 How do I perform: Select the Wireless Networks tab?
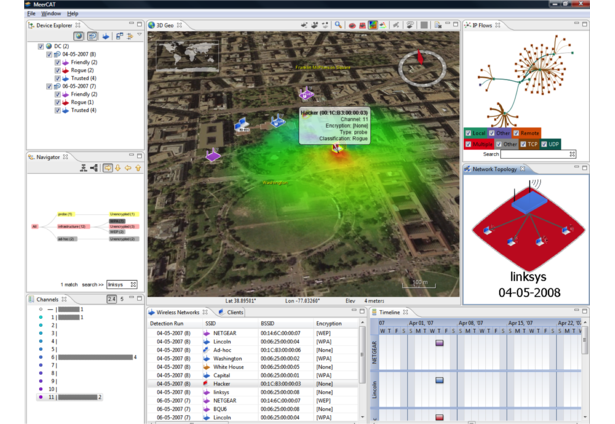[x=178, y=312]
